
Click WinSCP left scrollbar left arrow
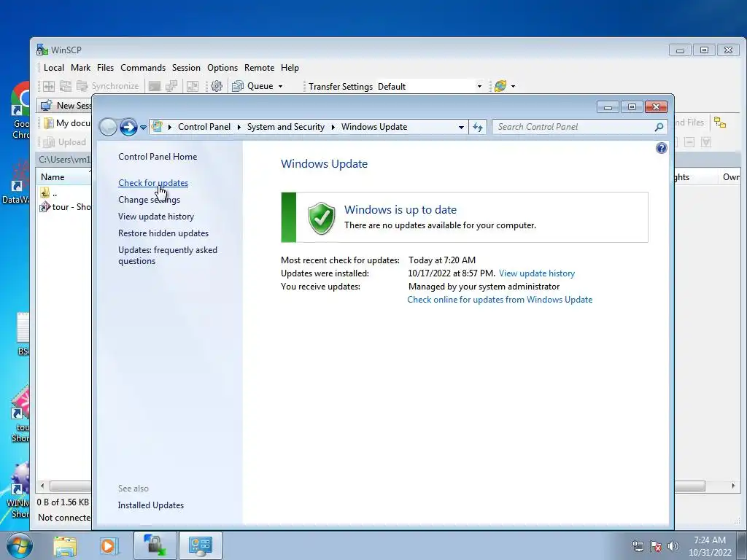42,486
